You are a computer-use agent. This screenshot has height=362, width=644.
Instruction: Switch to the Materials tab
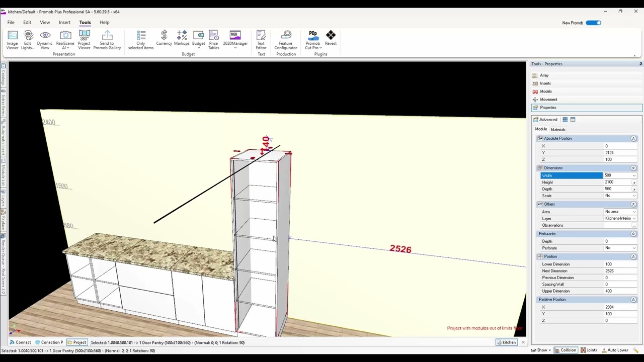coord(558,130)
